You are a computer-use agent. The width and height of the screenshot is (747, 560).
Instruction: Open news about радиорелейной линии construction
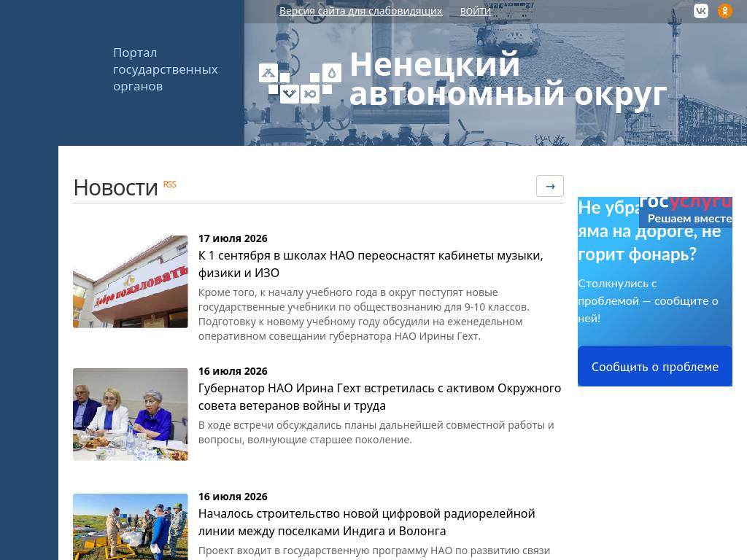[x=367, y=522]
